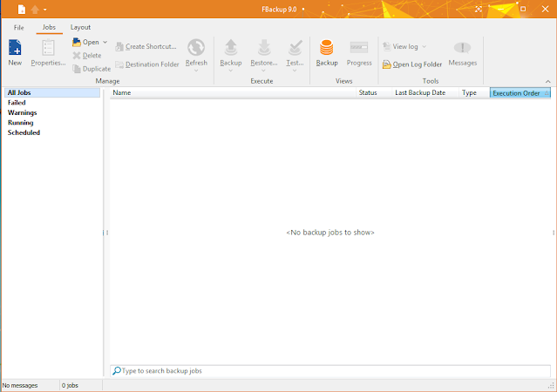This screenshot has height=392, width=557.
Task: Click the title bar document icon
Action: (22, 10)
